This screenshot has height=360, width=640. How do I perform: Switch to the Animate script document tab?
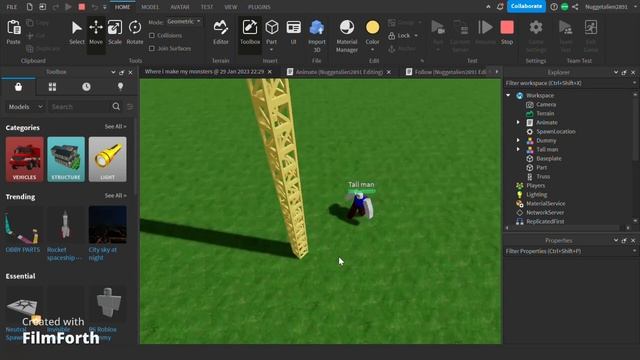click(x=339, y=72)
